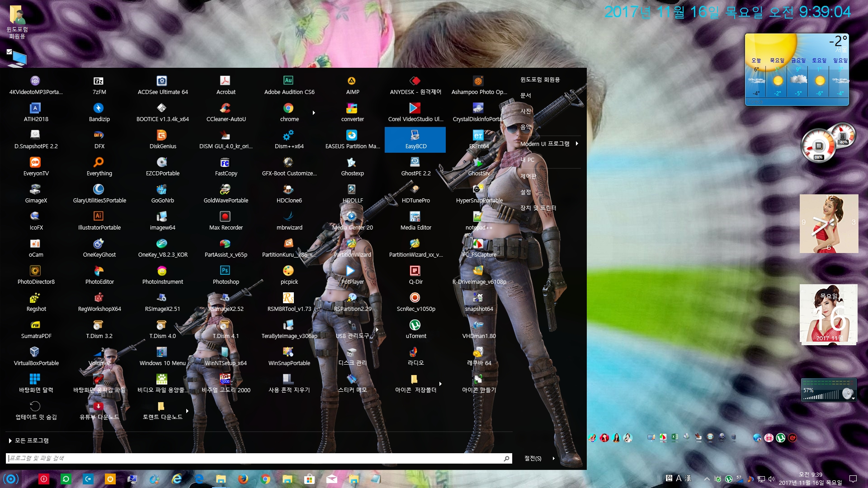Launch Acrobat from the program list
Viewport: 868px width, 488px height.
coord(226,86)
